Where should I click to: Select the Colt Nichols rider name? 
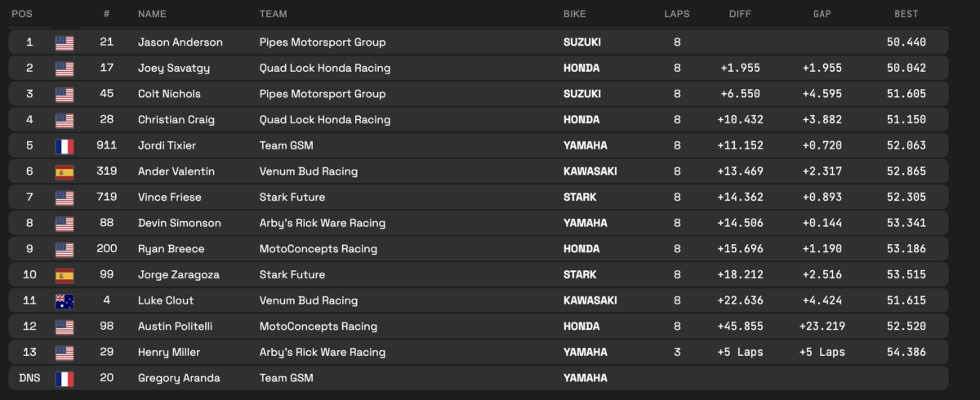pos(169,94)
